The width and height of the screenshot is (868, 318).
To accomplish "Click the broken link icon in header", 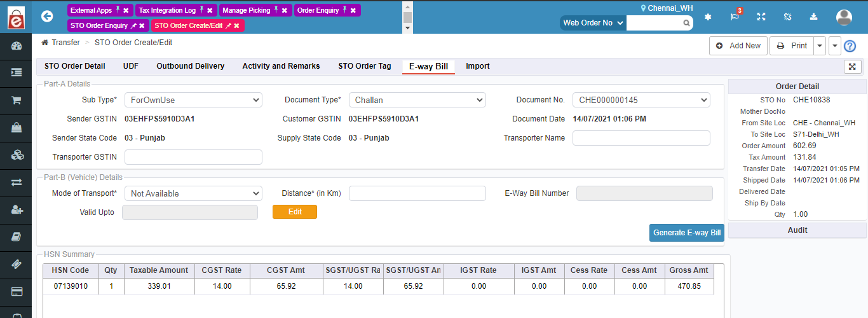I will (787, 17).
